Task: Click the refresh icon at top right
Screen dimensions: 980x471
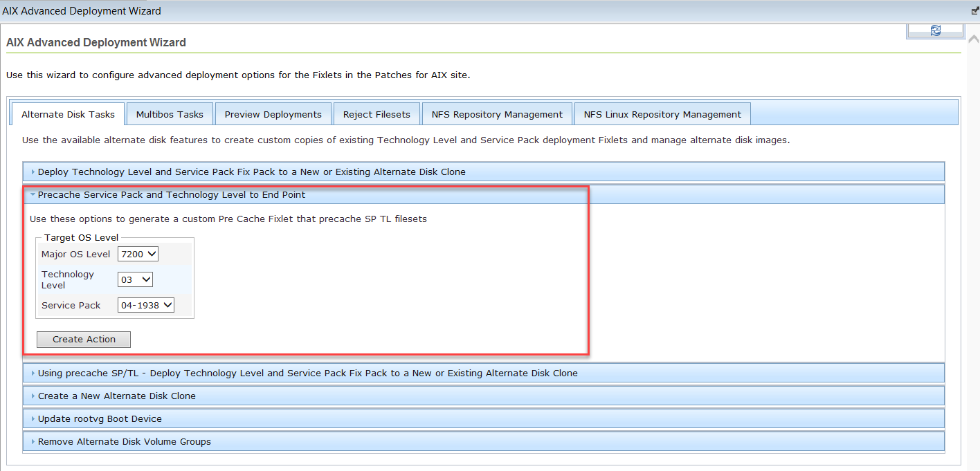Action: coord(935,30)
